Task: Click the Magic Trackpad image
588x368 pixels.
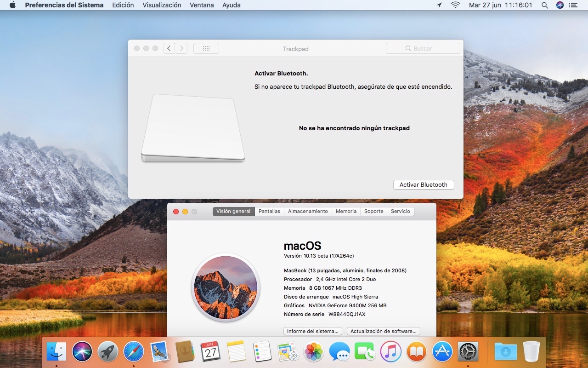Action: [x=193, y=128]
